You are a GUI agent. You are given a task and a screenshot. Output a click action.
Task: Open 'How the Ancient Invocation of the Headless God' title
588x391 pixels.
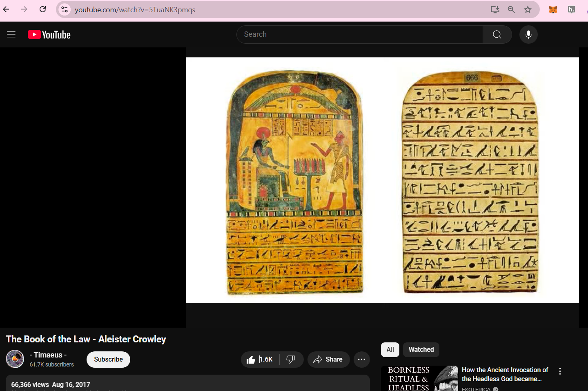(x=505, y=374)
